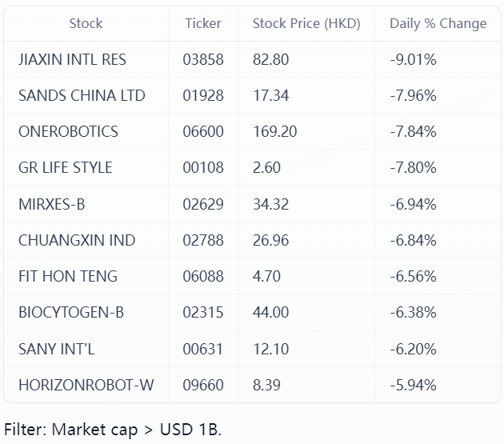Select the FIT HON TENG name
This screenshot has height=444, width=504.
pyautogui.click(x=68, y=277)
